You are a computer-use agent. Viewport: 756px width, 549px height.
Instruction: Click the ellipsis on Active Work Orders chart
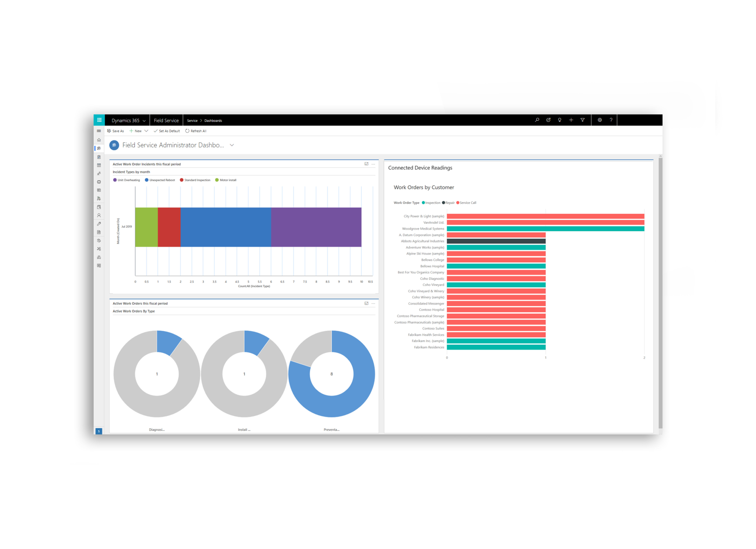click(373, 303)
